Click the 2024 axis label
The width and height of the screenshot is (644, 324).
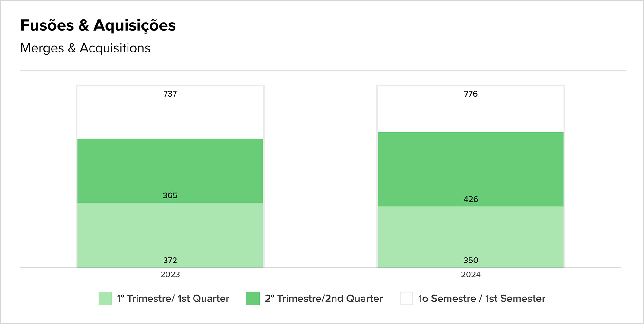tap(471, 275)
